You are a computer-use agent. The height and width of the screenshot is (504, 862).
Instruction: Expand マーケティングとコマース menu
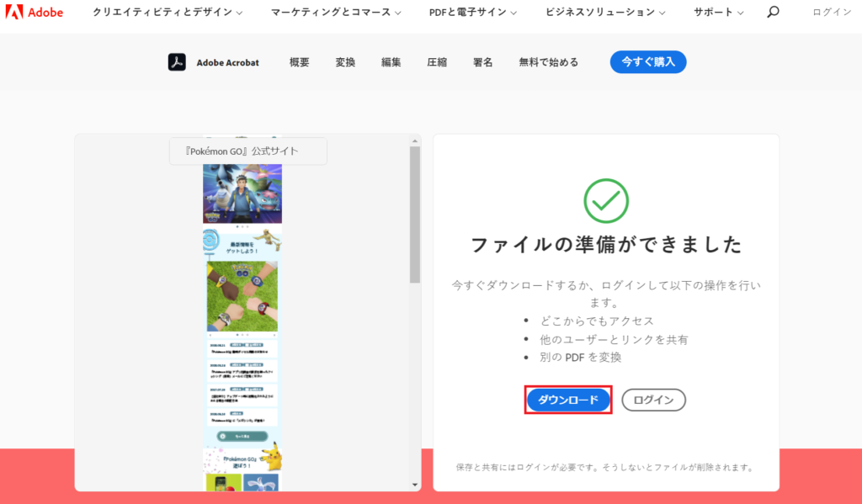pos(336,13)
